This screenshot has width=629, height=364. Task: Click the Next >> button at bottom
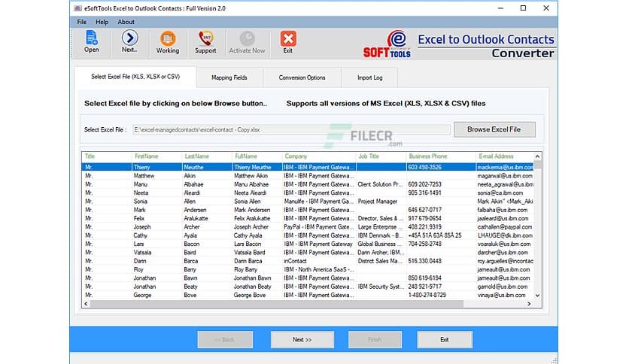(x=302, y=339)
